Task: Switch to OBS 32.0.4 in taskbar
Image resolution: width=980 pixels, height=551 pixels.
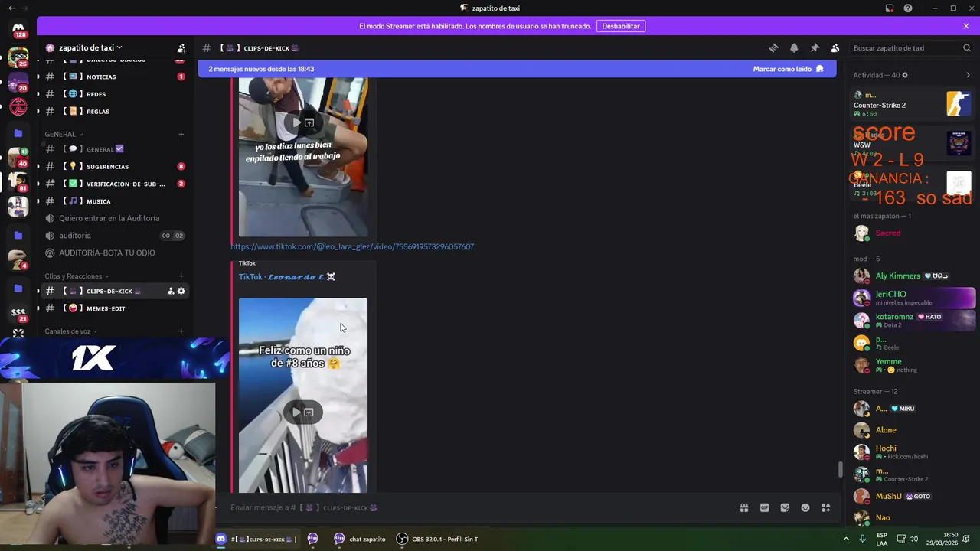Action: click(437, 539)
